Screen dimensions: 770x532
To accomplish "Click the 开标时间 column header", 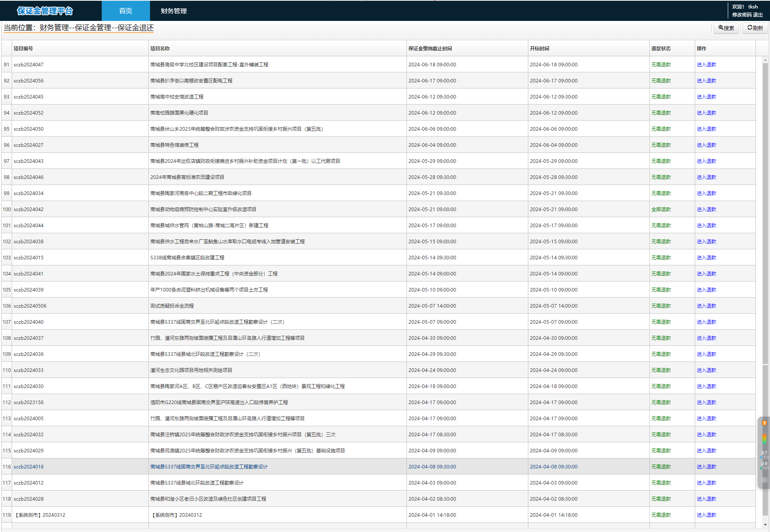I will (x=589, y=48).
